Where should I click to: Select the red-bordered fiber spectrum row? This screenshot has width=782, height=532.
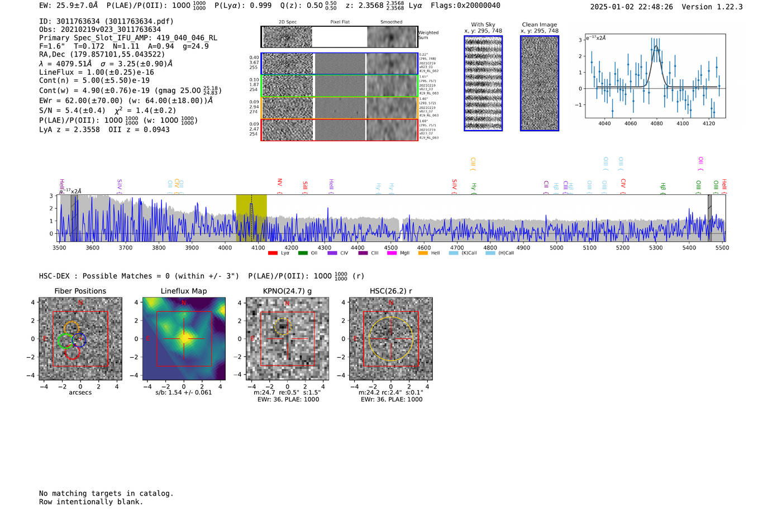click(x=340, y=130)
